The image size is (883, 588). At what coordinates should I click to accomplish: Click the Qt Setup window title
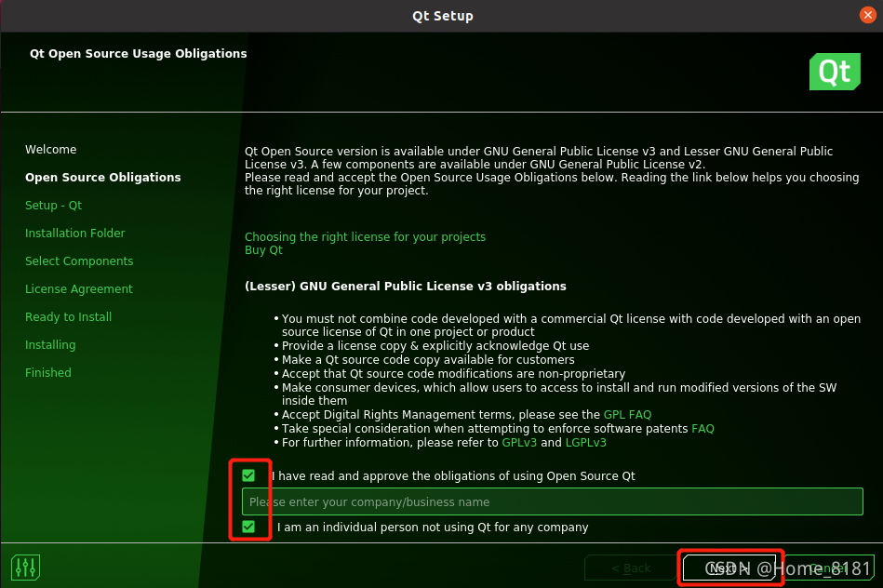pyautogui.click(x=443, y=16)
